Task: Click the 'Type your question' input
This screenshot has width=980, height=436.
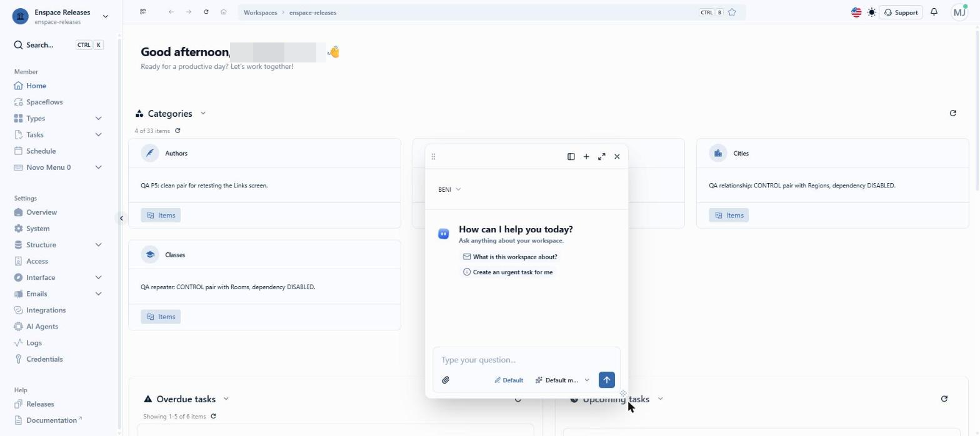Action: (526, 360)
